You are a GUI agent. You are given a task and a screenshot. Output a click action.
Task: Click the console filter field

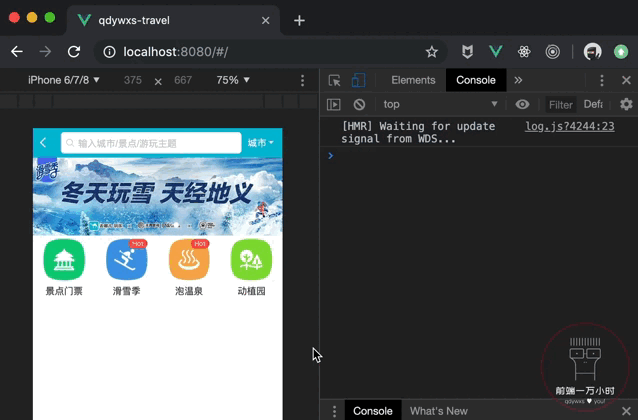(x=561, y=105)
